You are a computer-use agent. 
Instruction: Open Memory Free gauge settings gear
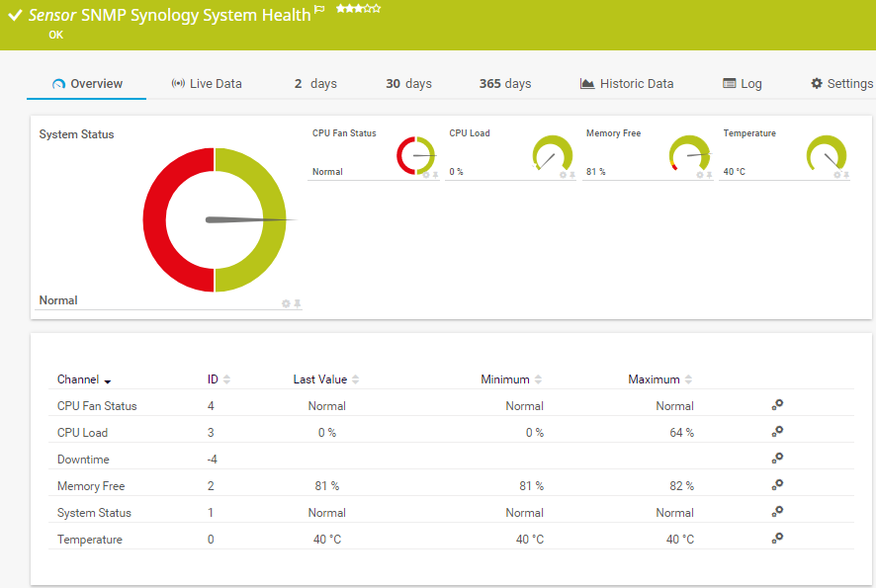pyautogui.click(x=700, y=175)
